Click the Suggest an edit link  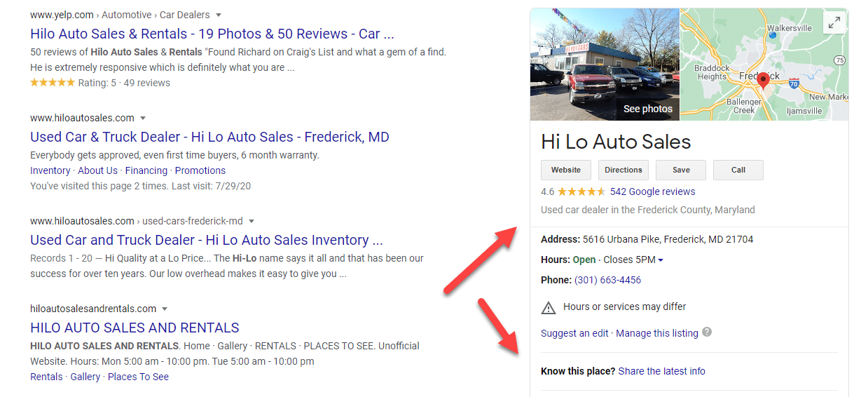point(574,333)
